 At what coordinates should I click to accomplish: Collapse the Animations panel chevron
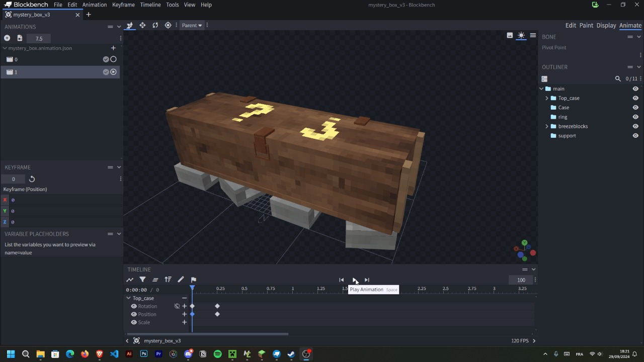click(x=119, y=27)
